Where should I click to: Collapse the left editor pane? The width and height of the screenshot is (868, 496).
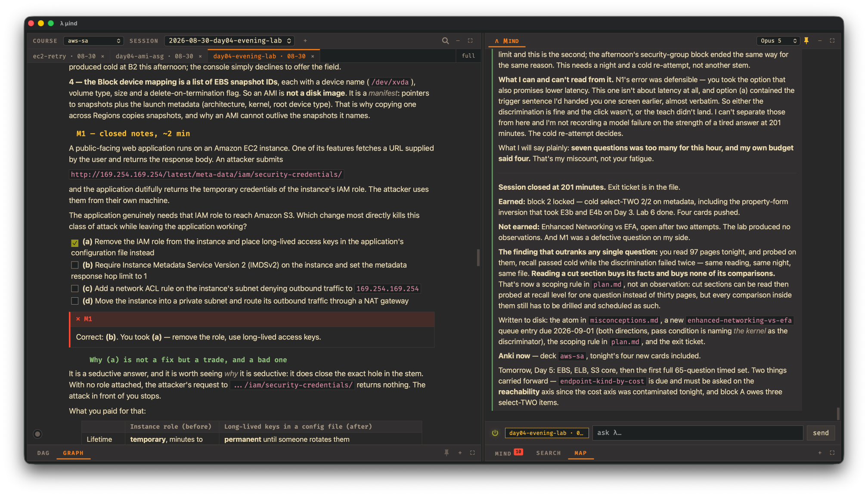458,40
